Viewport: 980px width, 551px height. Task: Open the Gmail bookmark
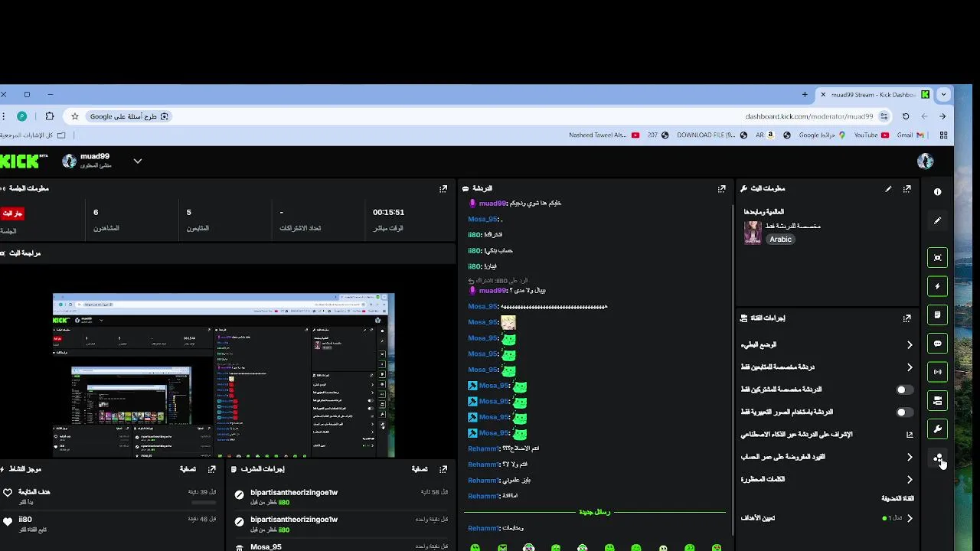(910, 135)
